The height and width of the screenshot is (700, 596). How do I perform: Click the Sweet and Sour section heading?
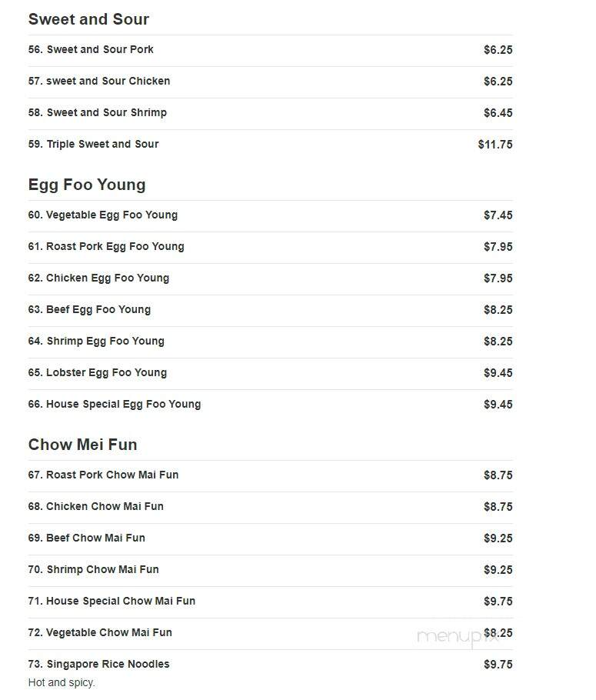[x=88, y=19]
